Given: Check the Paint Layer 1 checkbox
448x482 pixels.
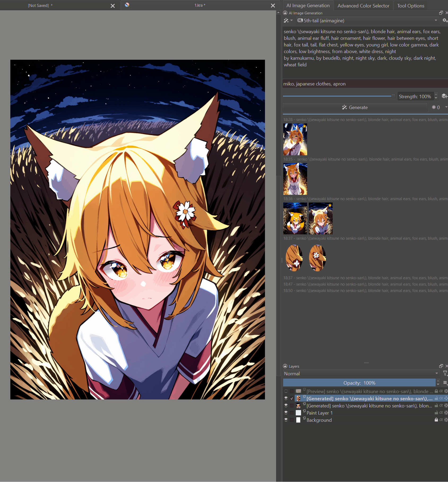Looking at the screenshot, I should (x=292, y=413).
